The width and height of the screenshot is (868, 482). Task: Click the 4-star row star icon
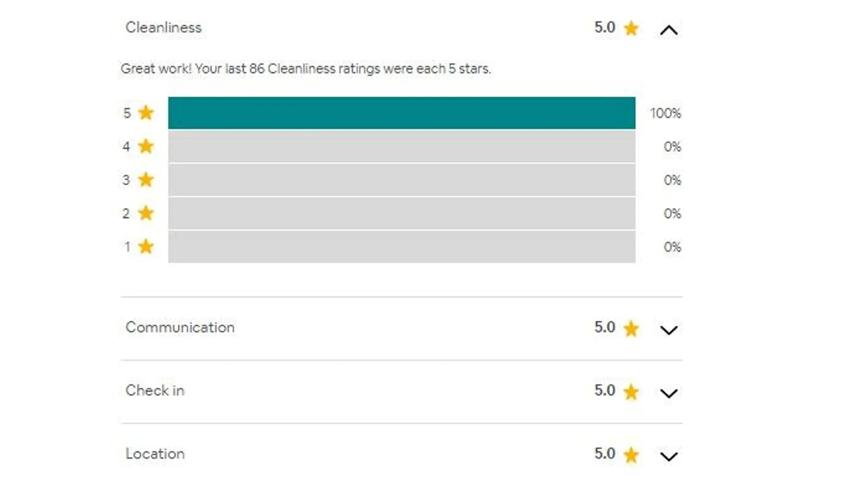[x=146, y=146]
